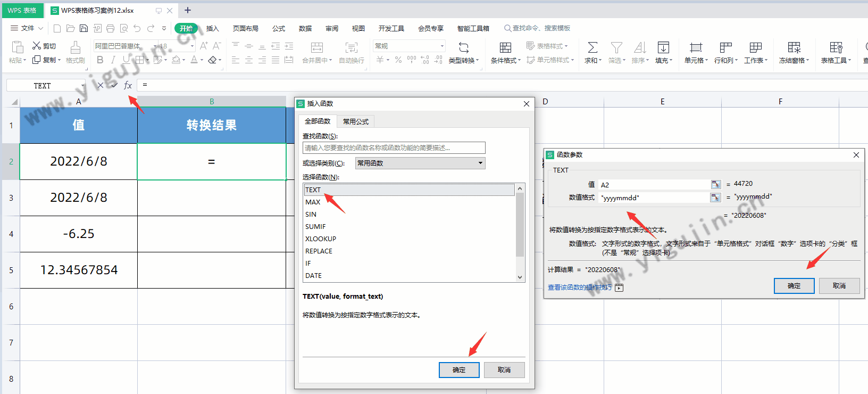The height and width of the screenshot is (394, 868).
Task: Click the increase decimal places icon
Action: [425, 60]
